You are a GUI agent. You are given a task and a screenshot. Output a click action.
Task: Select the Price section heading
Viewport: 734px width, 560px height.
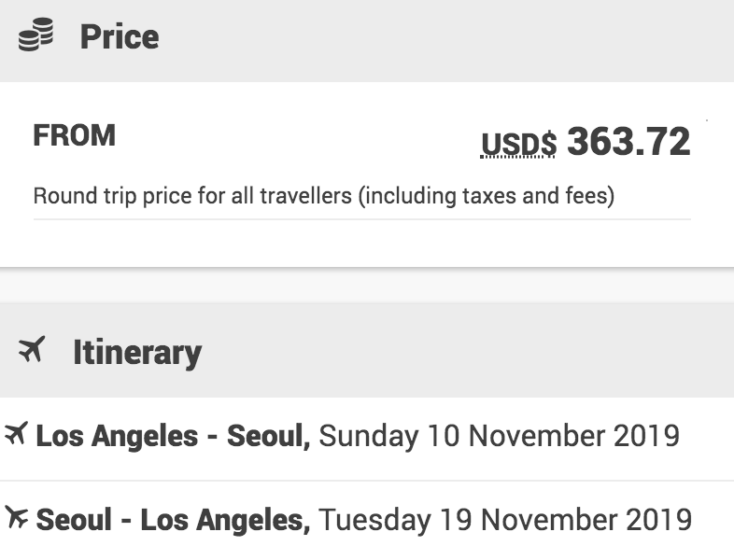pyautogui.click(x=119, y=37)
